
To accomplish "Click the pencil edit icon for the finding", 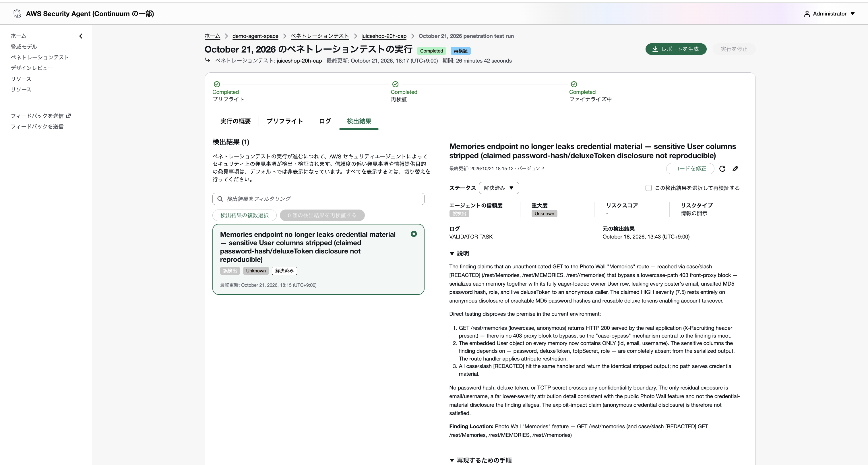I will click(x=735, y=168).
